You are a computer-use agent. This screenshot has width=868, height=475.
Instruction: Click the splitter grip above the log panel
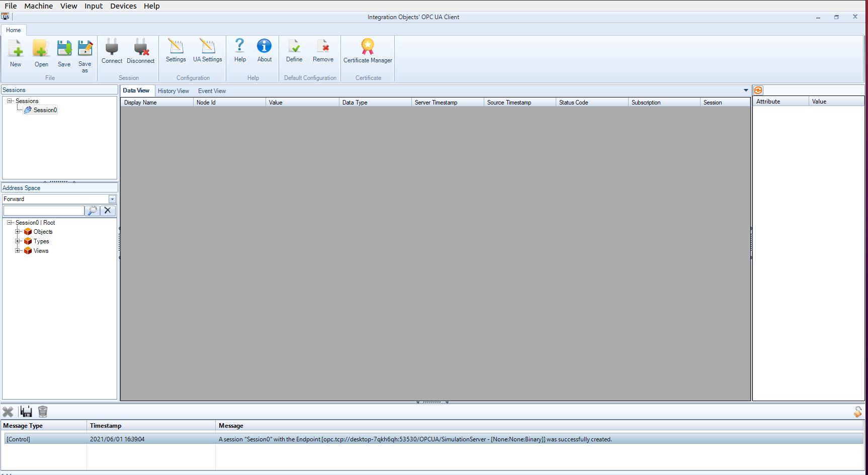point(432,402)
